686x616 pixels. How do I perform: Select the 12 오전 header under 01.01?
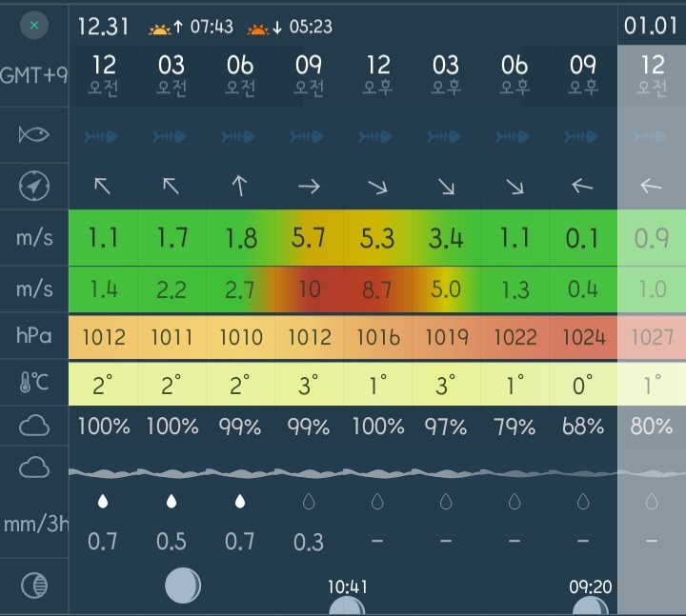pos(652,75)
